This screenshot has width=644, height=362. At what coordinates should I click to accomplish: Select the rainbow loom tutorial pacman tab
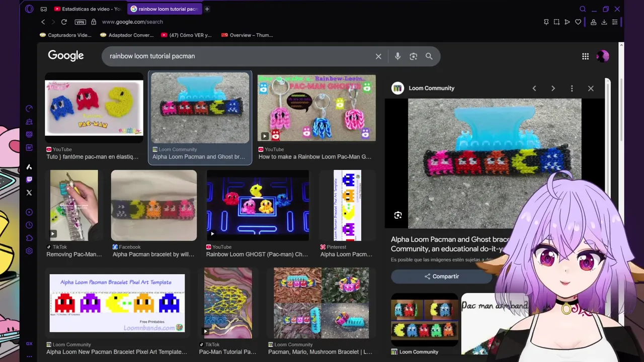[164, 9]
